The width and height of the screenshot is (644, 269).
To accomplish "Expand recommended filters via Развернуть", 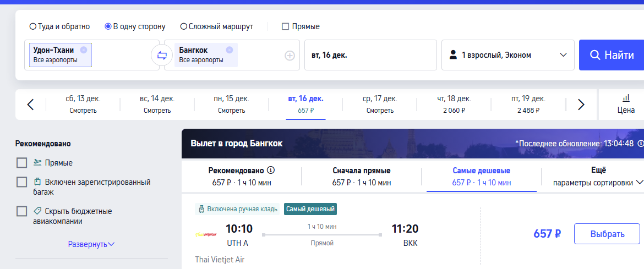I will [91, 244].
